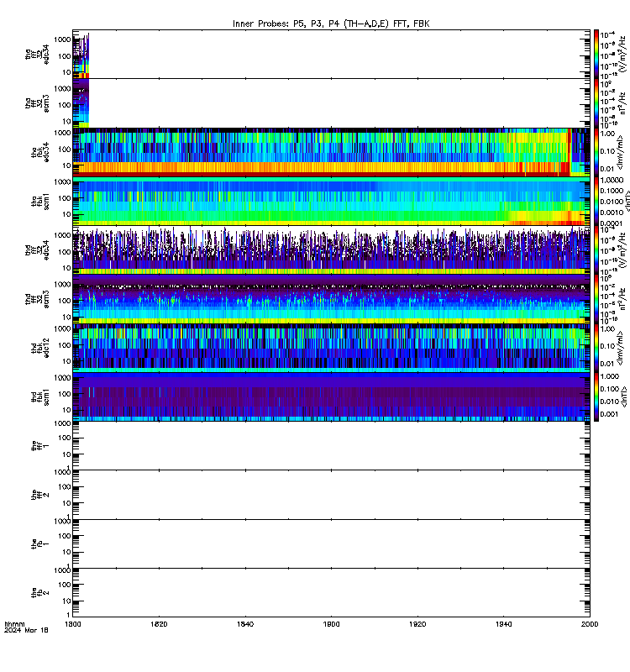
Task: Click the '<|nT|>' unit label beside thd fbk scm1 bar
Action: [624, 396]
